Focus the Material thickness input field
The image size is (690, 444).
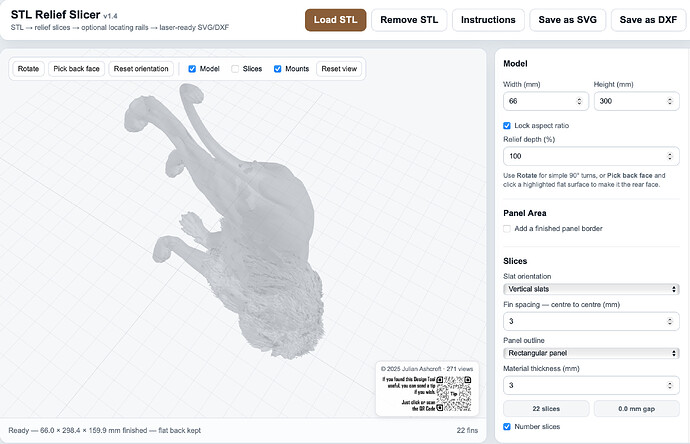(x=591, y=385)
